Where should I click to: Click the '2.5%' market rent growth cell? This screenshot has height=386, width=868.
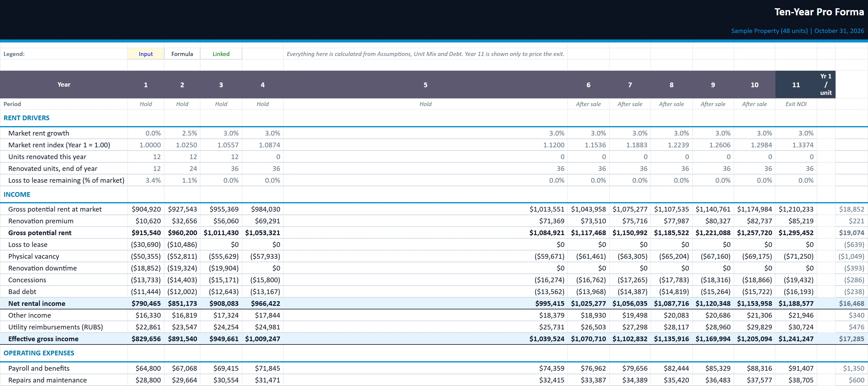coord(182,133)
